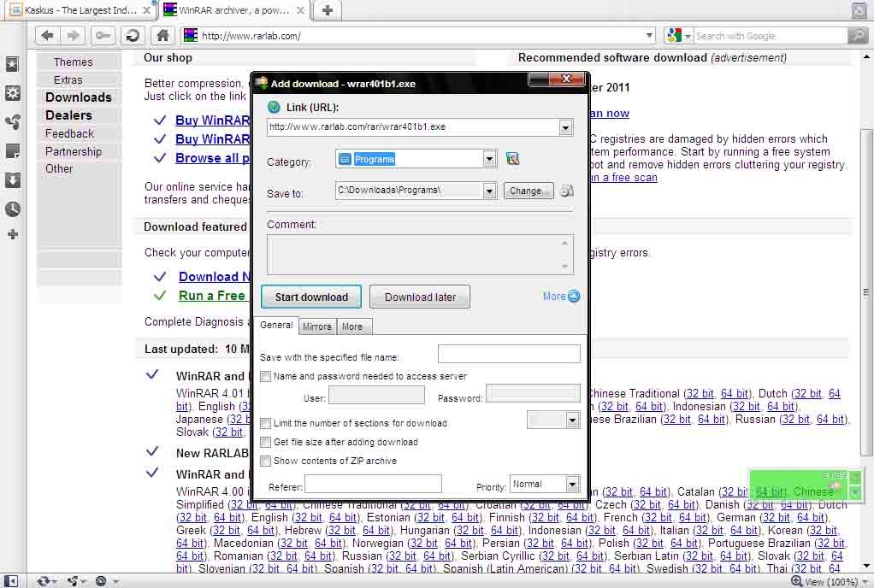This screenshot has width=874, height=588.
Task: Open the Notes panel
Action: click(12, 151)
